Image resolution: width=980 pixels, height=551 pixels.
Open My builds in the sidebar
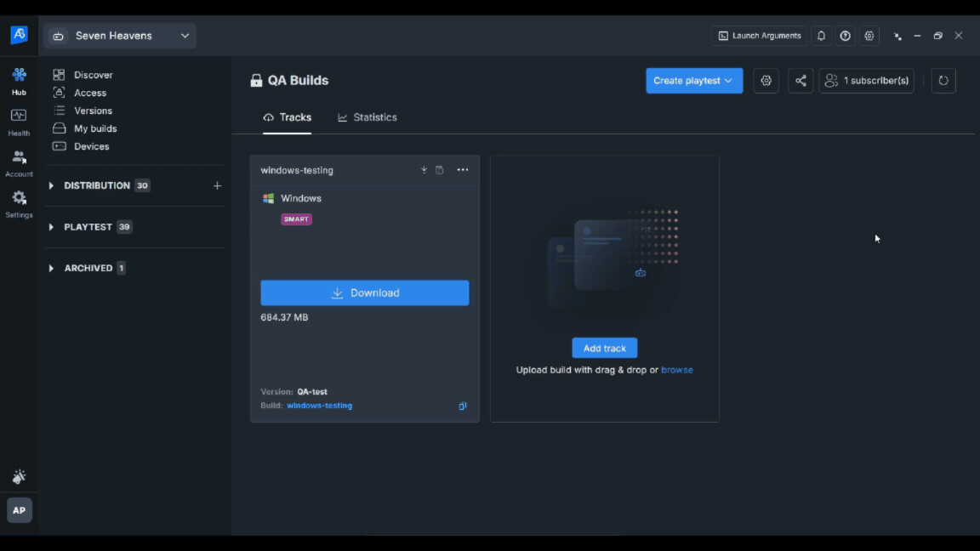[94, 128]
